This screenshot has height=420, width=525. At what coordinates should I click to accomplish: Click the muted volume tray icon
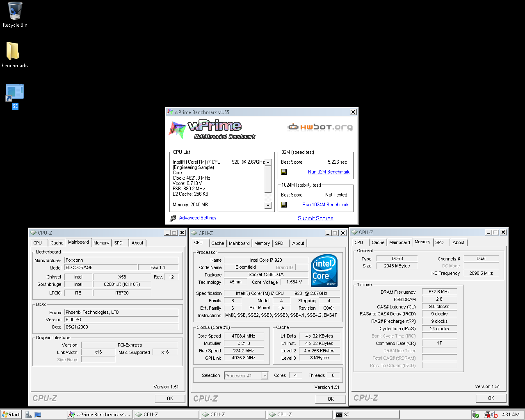(495, 415)
